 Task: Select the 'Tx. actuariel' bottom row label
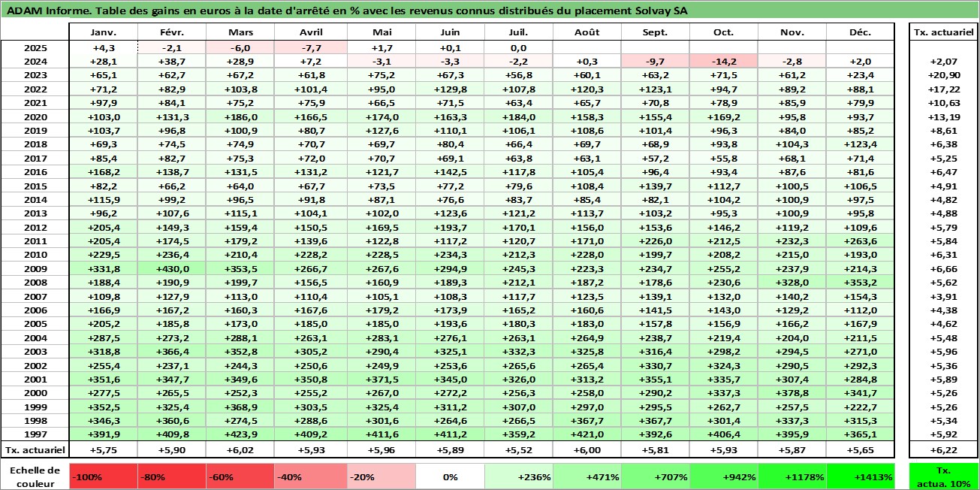point(35,449)
